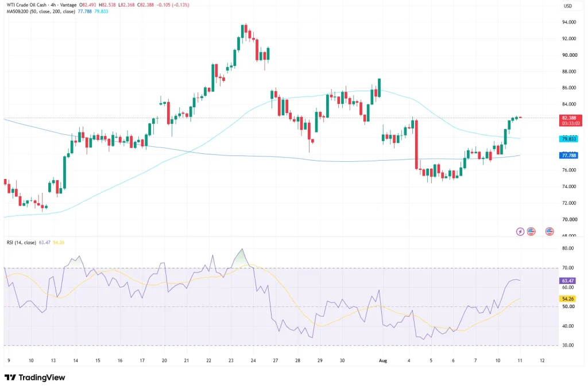
Task: Click the low value L82.368 in the header
Action: (127, 5)
